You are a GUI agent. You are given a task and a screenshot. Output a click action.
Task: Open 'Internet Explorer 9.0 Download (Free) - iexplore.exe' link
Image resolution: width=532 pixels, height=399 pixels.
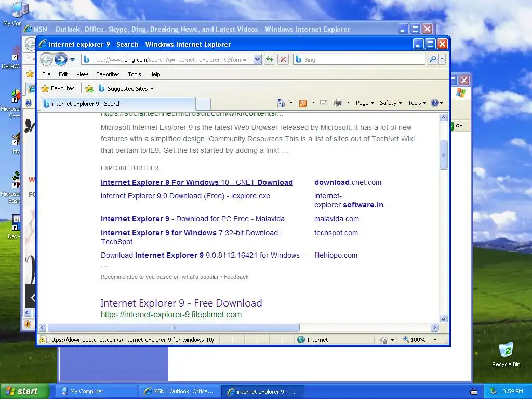pos(185,196)
